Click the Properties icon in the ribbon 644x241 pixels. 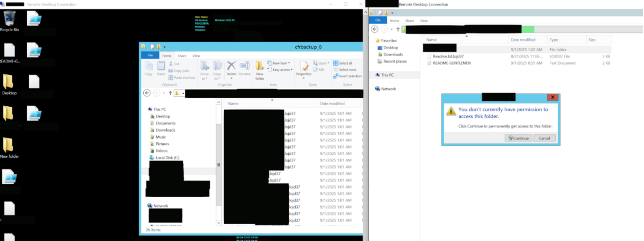click(304, 69)
